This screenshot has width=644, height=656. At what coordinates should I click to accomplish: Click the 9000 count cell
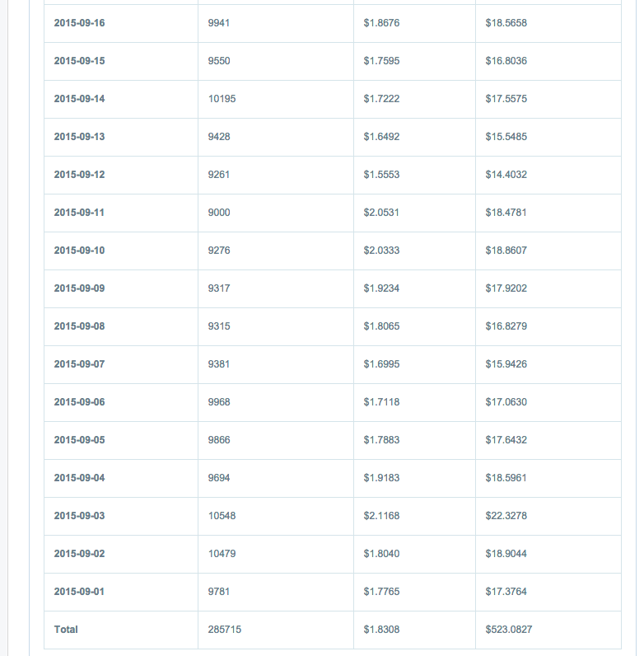click(x=219, y=213)
